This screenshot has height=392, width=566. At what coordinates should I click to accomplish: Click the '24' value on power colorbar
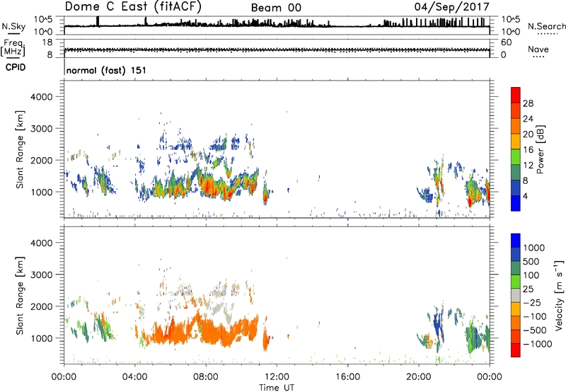528,119
